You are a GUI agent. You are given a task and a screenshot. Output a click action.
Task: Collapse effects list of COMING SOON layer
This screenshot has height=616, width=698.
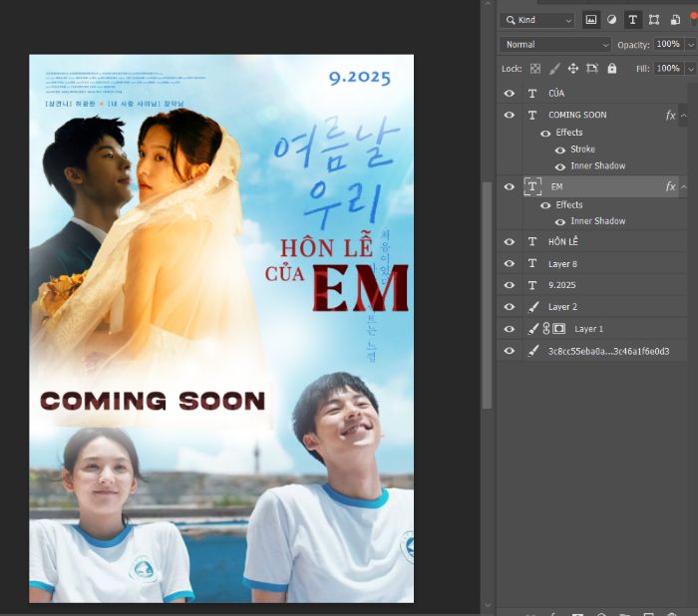[683, 116]
